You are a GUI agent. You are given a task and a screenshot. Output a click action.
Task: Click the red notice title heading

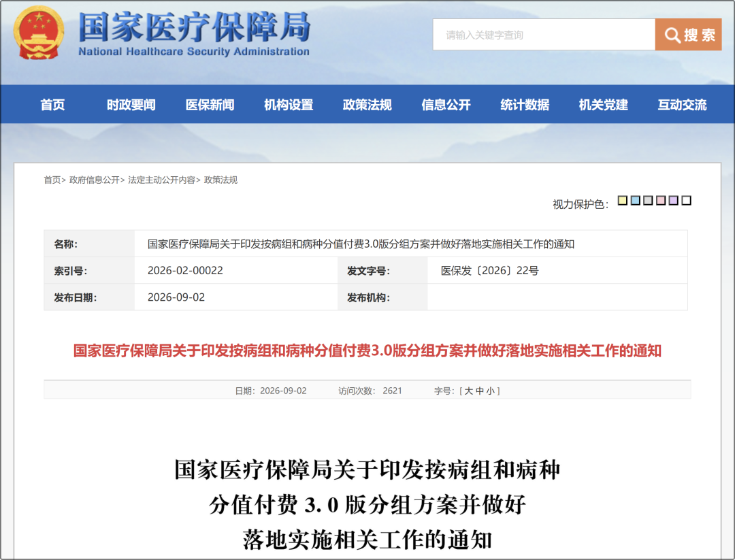coord(367,350)
